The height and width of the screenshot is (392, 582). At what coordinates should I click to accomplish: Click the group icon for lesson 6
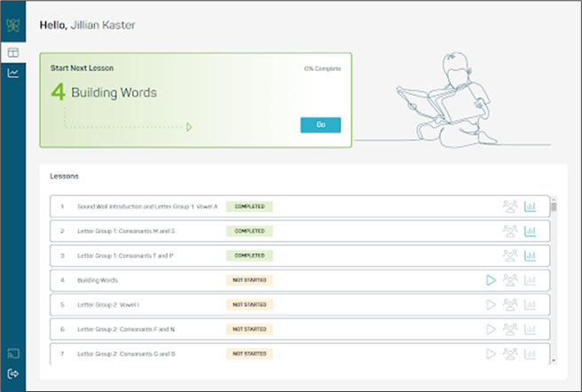(x=510, y=329)
